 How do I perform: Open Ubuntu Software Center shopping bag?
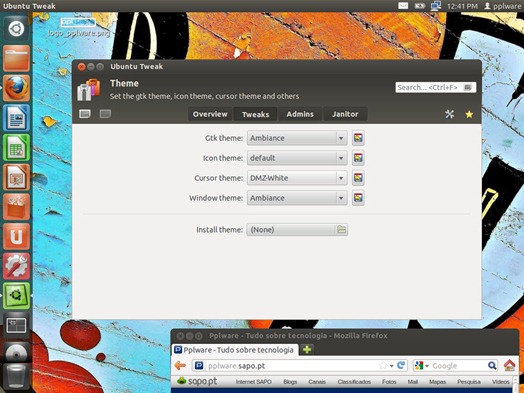coord(16,207)
